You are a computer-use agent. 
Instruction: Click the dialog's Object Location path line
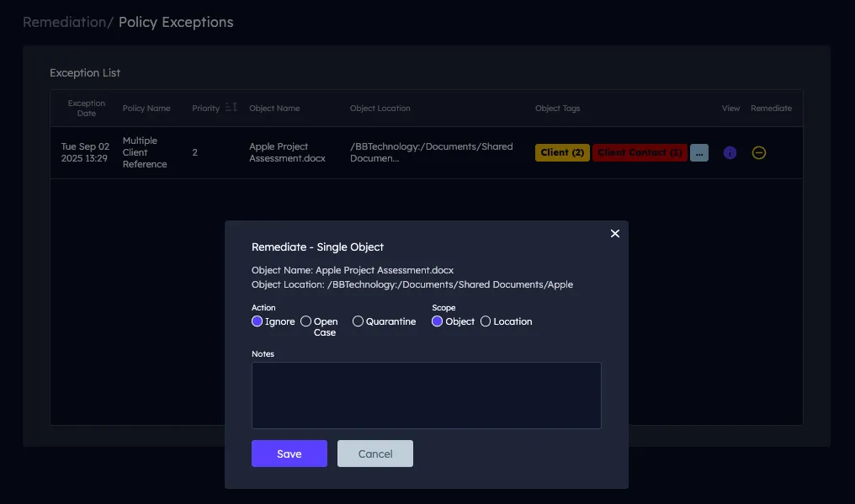[x=412, y=284]
